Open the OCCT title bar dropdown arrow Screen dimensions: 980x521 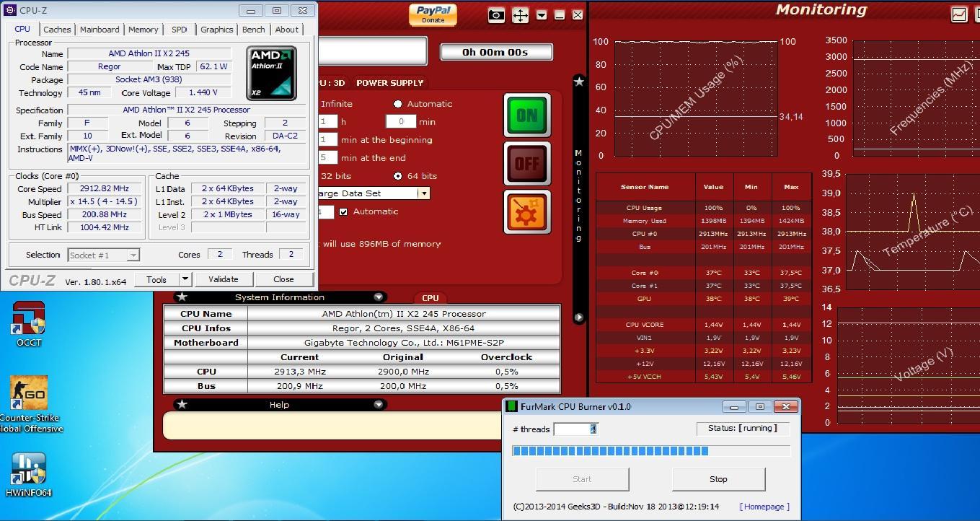(542, 15)
